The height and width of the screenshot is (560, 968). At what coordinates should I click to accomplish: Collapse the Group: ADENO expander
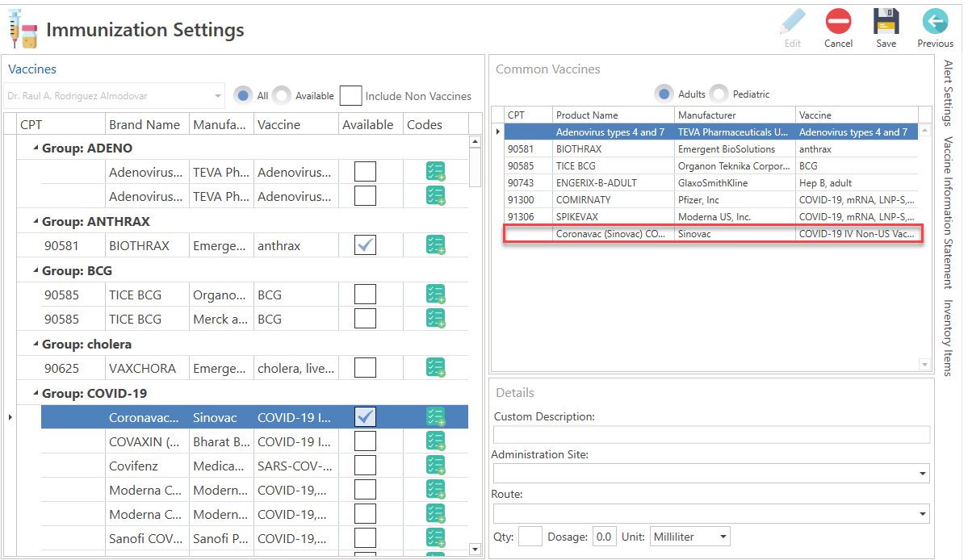pos(36,148)
